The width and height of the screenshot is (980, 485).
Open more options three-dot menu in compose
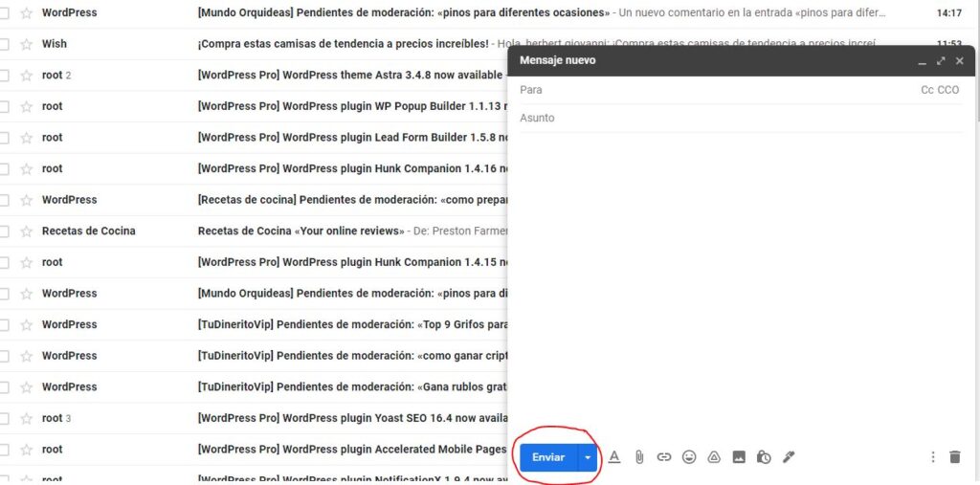pos(932,457)
